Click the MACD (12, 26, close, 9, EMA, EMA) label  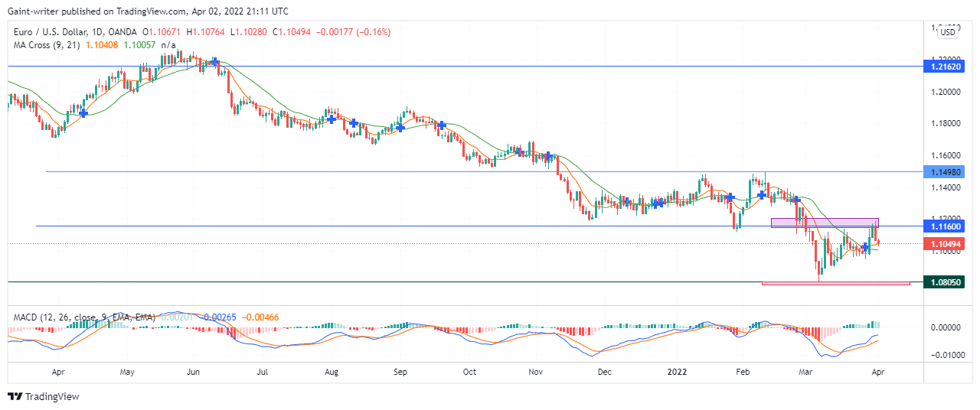point(84,317)
